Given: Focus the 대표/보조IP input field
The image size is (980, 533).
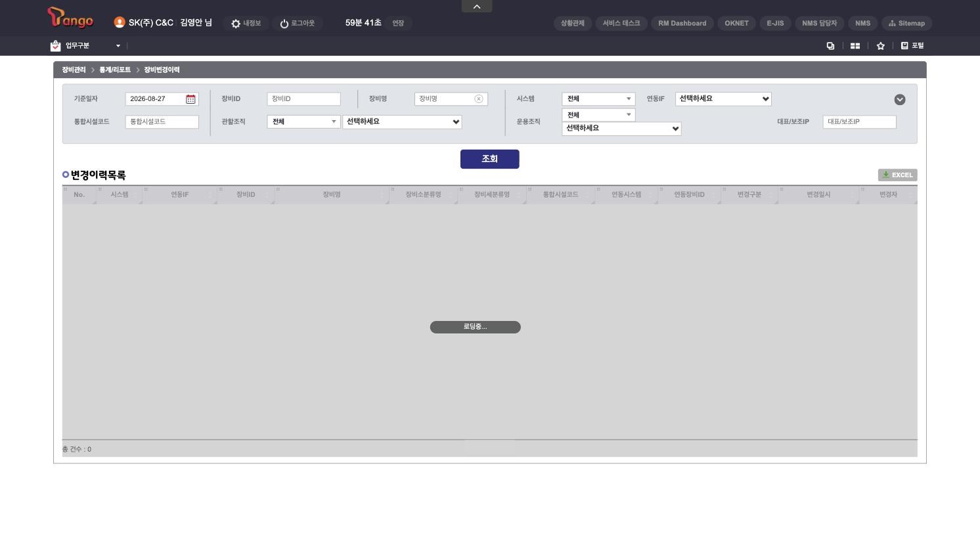Looking at the screenshot, I should click(860, 122).
